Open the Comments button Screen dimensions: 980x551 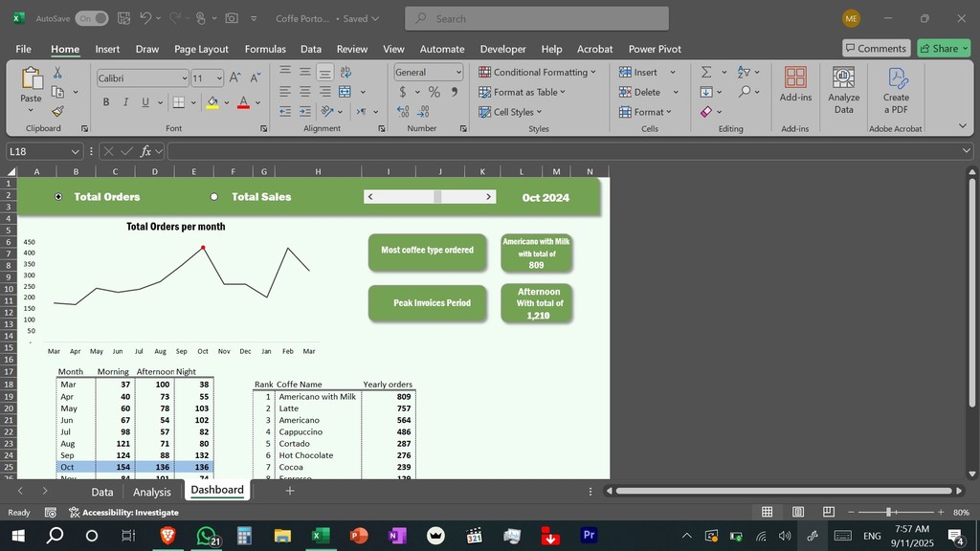[x=876, y=48]
